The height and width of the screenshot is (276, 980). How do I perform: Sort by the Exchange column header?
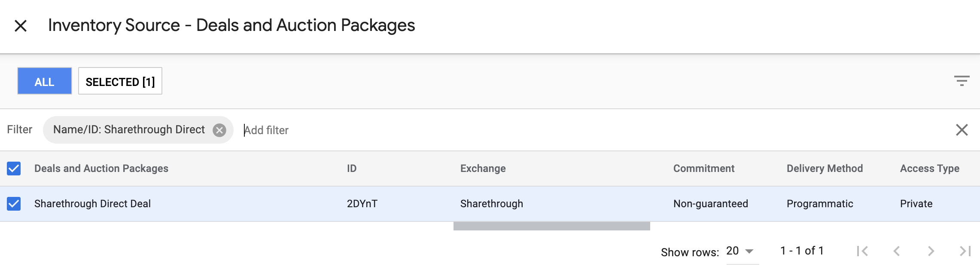[483, 169]
